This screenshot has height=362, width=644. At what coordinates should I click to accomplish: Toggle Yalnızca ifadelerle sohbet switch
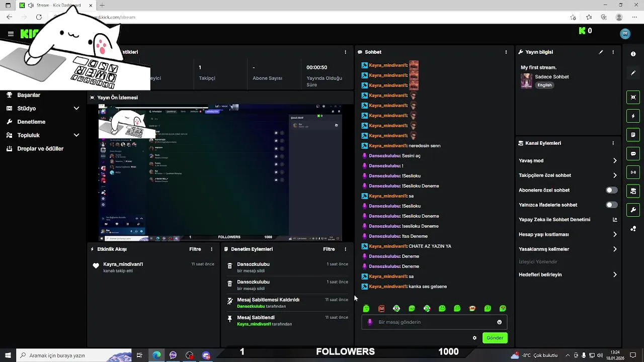[x=611, y=205]
